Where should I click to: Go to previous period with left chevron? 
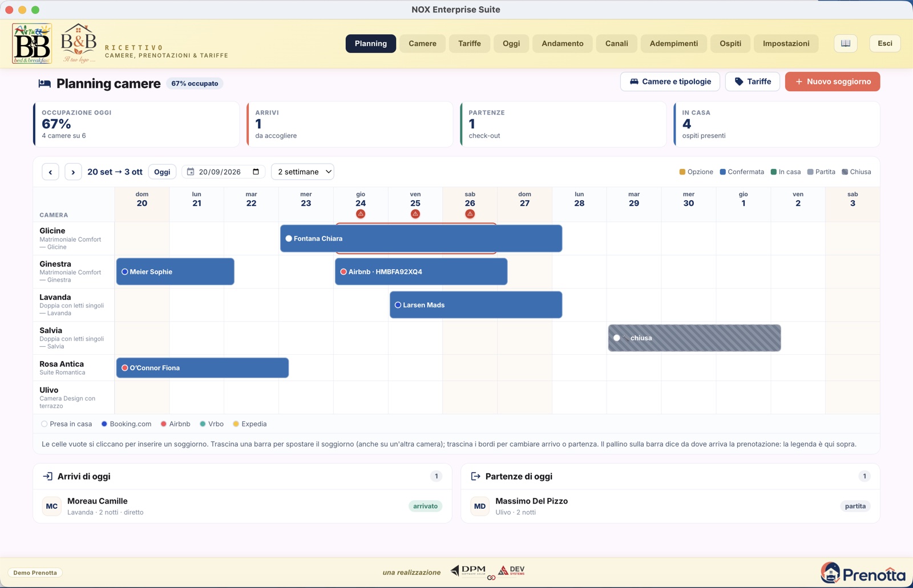click(x=50, y=172)
